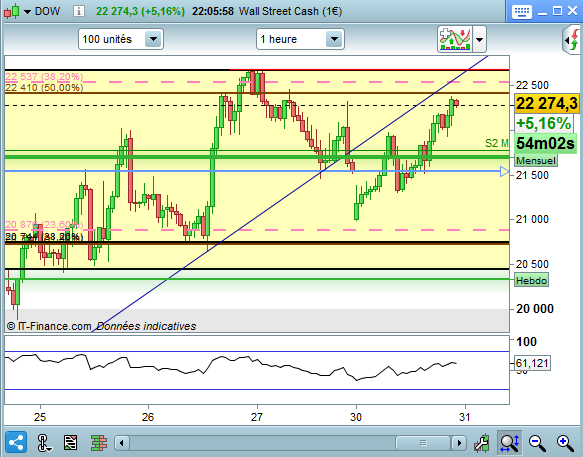The image size is (583, 457).
Task: Click the 20 000 price axis label
Action: pyautogui.click(x=535, y=309)
